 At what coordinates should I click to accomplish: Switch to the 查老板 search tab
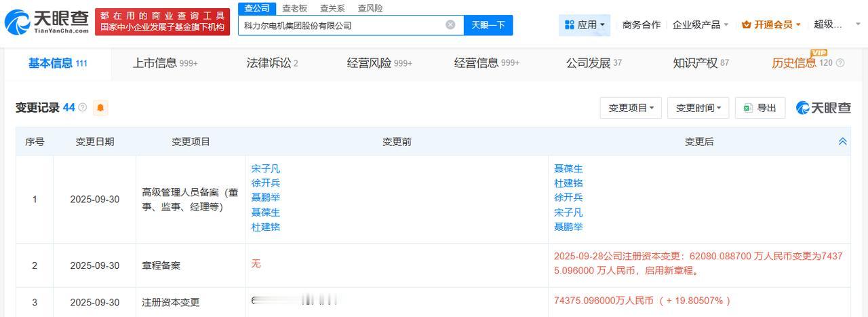295,8
